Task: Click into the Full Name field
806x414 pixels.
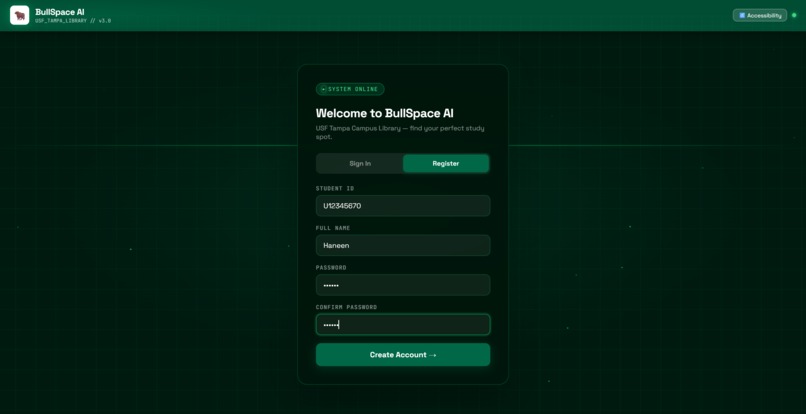Action: click(403, 245)
